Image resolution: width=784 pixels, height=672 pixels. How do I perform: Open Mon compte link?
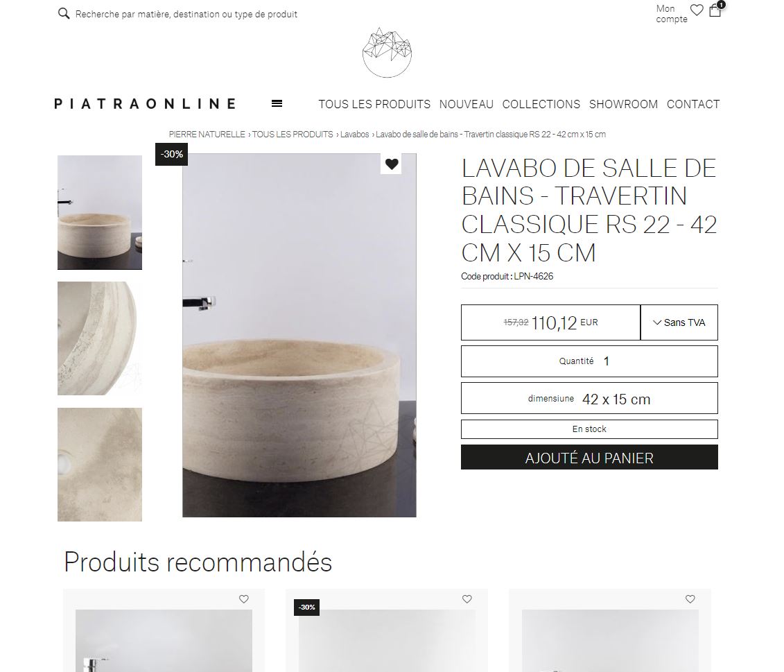[672, 13]
